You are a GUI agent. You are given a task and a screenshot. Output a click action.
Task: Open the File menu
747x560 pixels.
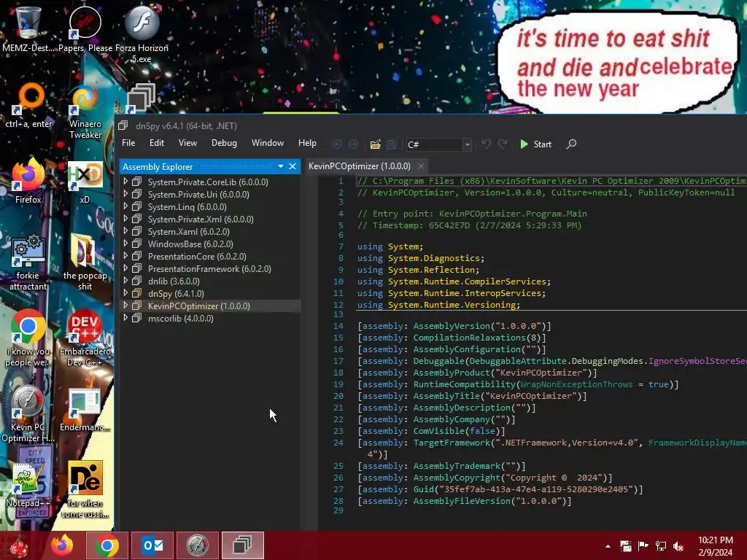tap(128, 143)
